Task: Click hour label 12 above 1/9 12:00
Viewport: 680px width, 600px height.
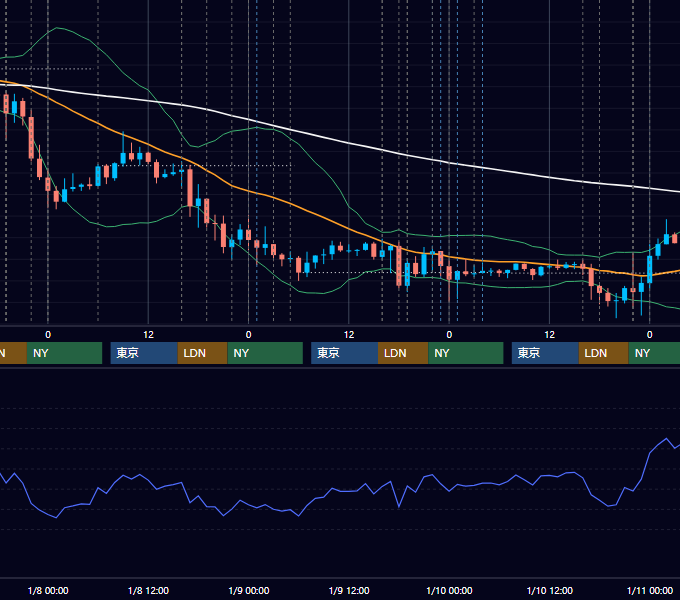Action: (349, 335)
